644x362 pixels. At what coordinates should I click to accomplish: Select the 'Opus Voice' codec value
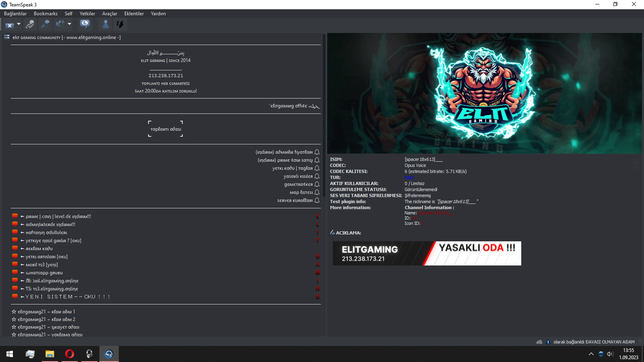(415, 165)
